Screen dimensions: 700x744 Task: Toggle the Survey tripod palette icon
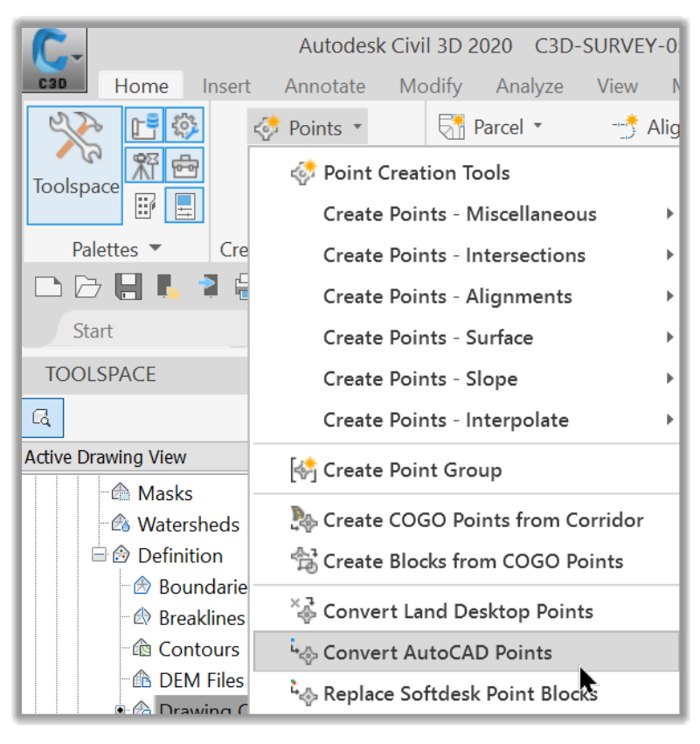click(x=145, y=165)
